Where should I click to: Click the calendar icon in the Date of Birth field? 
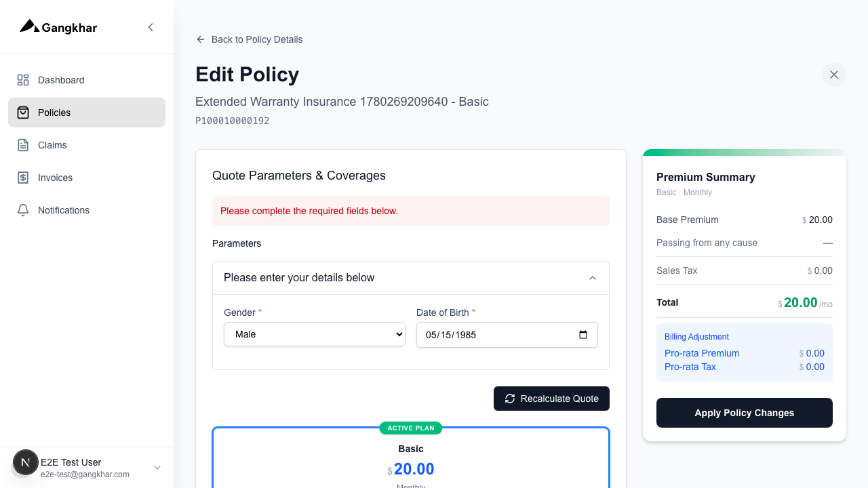tap(583, 335)
